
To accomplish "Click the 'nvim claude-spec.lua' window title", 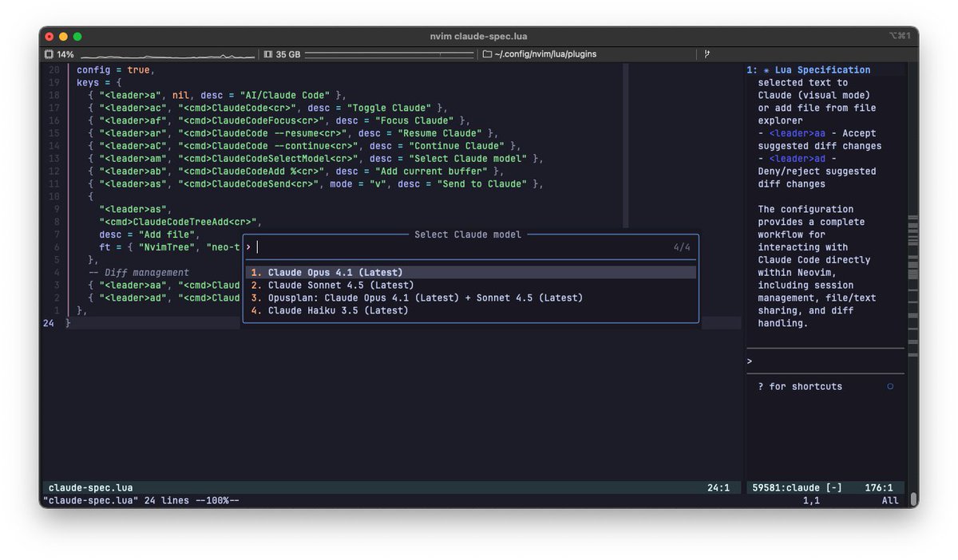I will click(478, 36).
